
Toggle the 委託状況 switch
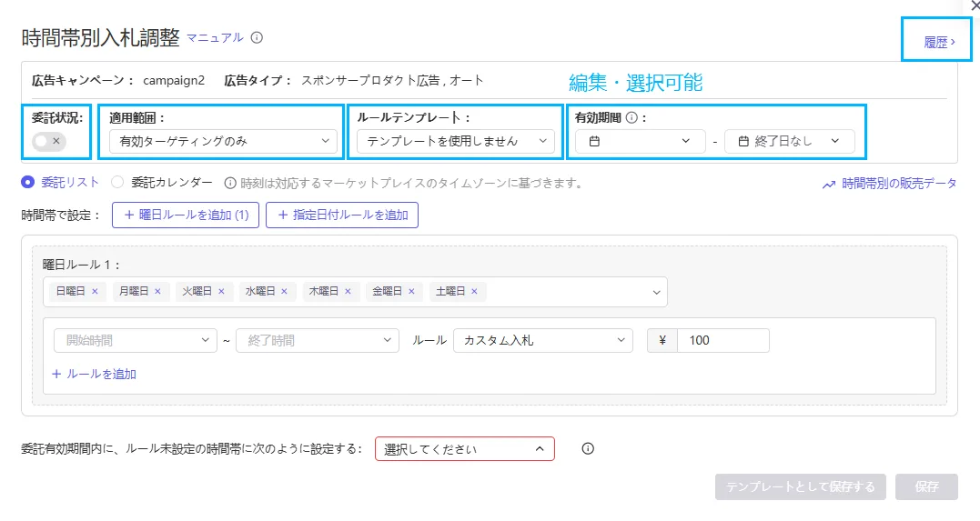[x=49, y=141]
